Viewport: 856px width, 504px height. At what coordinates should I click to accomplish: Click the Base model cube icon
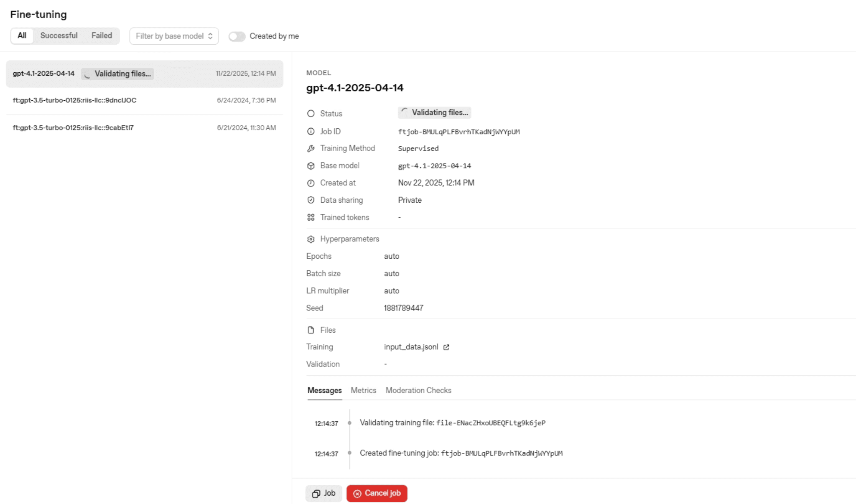311,166
